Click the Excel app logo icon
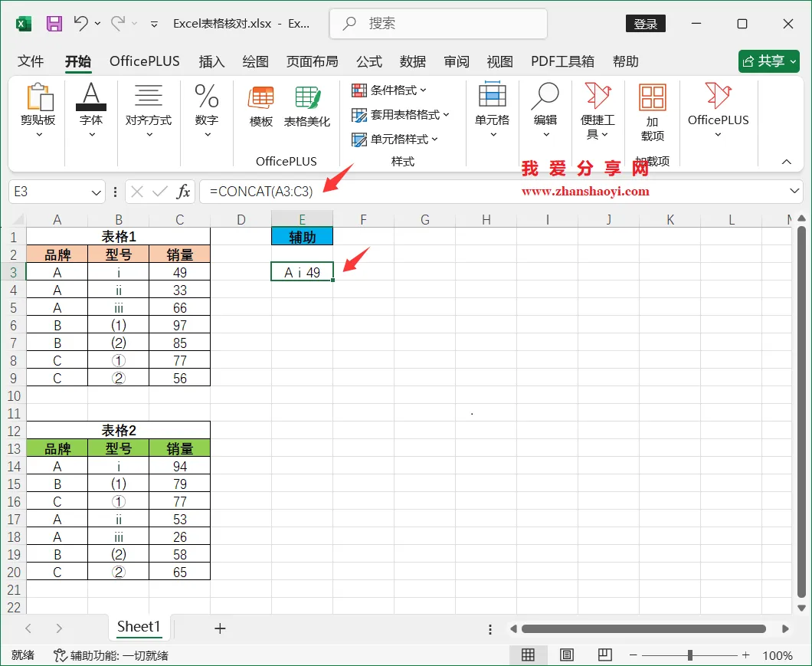The width and height of the screenshot is (812, 666). pos(23,24)
